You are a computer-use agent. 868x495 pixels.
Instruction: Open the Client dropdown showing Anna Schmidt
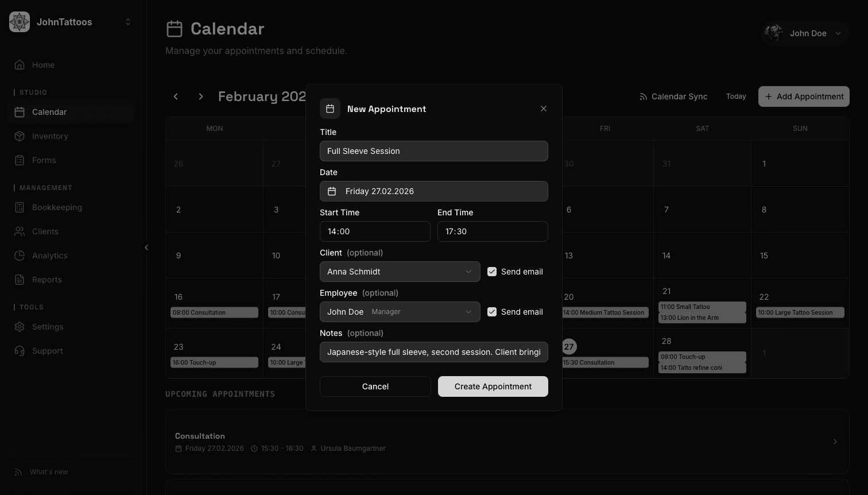tap(400, 271)
